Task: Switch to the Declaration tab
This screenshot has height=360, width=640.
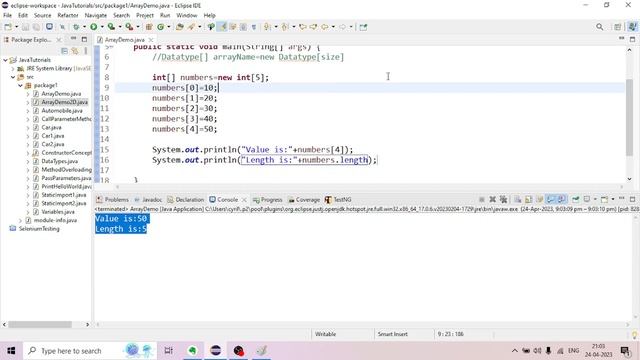Action: [185, 200]
